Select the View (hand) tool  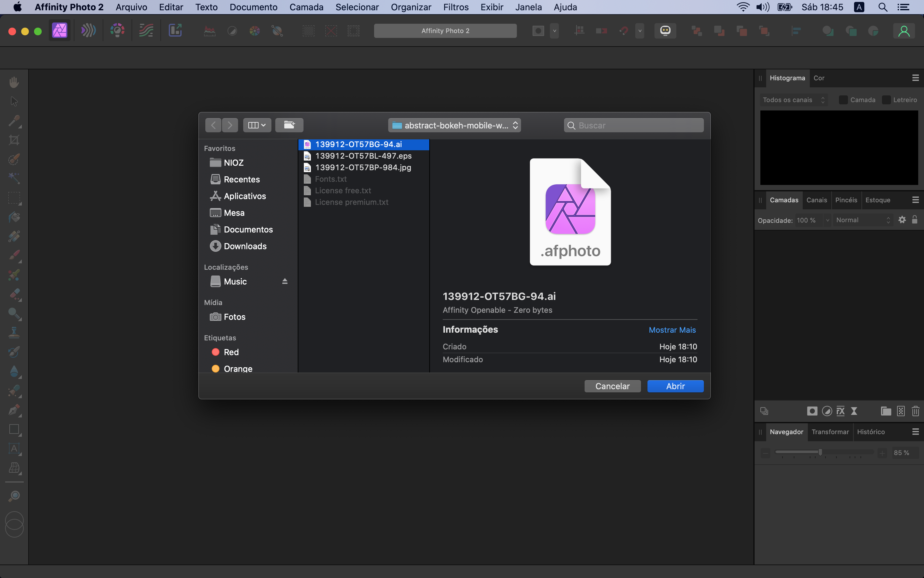coord(14,82)
